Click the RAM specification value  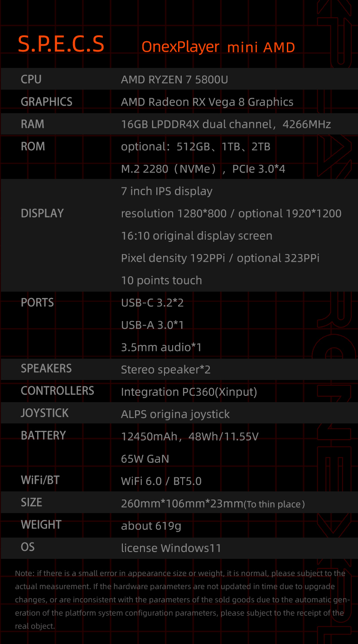tap(226, 124)
